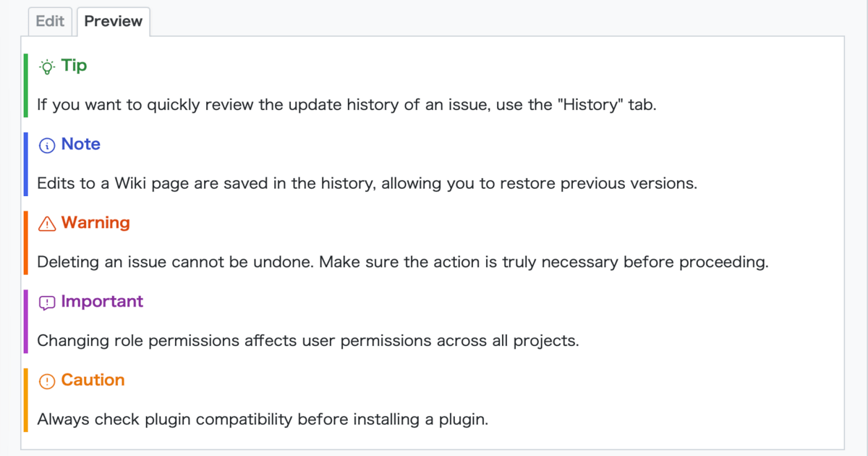
Task: Click the green bar beside the Tip block
Action: 26,85
